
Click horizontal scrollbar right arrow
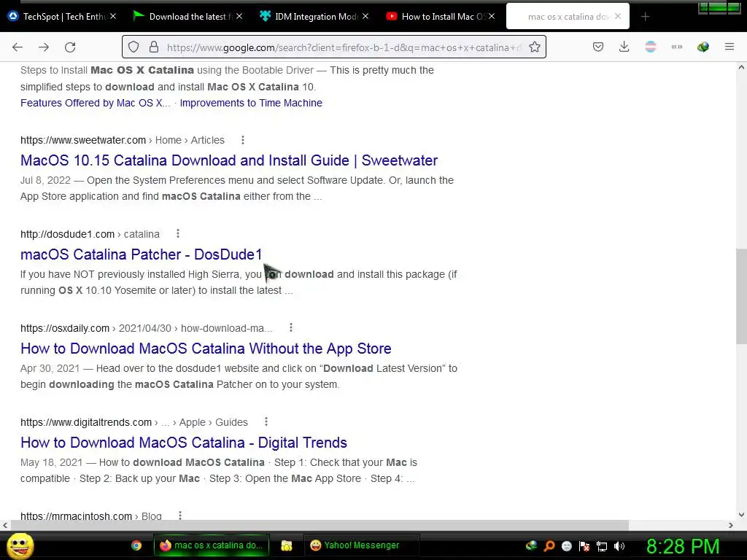tap(731, 525)
